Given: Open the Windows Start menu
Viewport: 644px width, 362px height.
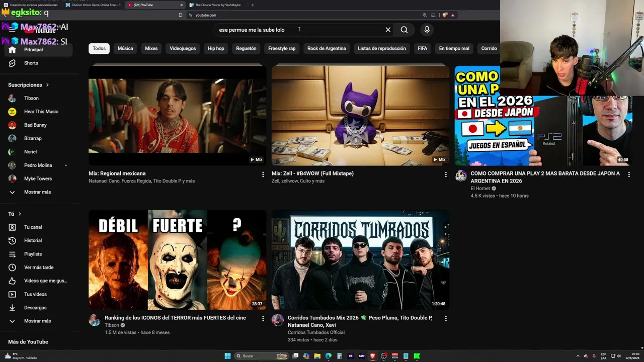Looking at the screenshot, I should tap(227, 356).
